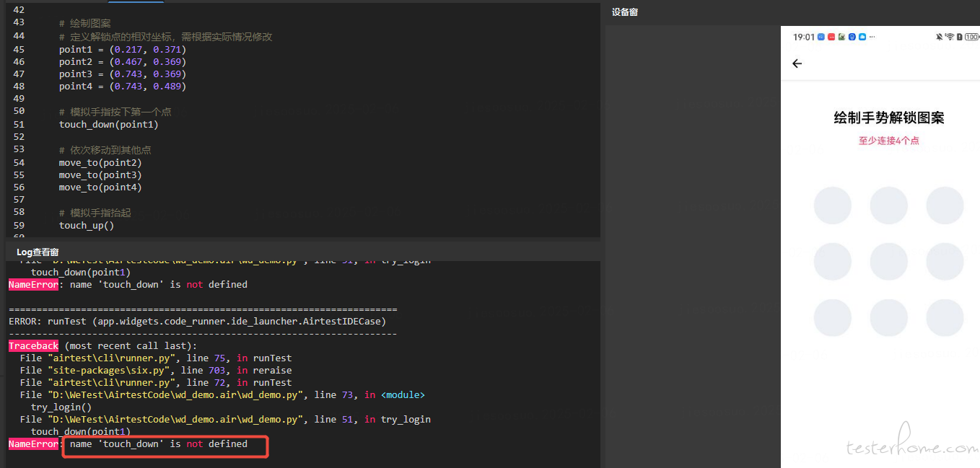
Task: Select the Log查看窗 panel title
Action: click(x=38, y=252)
